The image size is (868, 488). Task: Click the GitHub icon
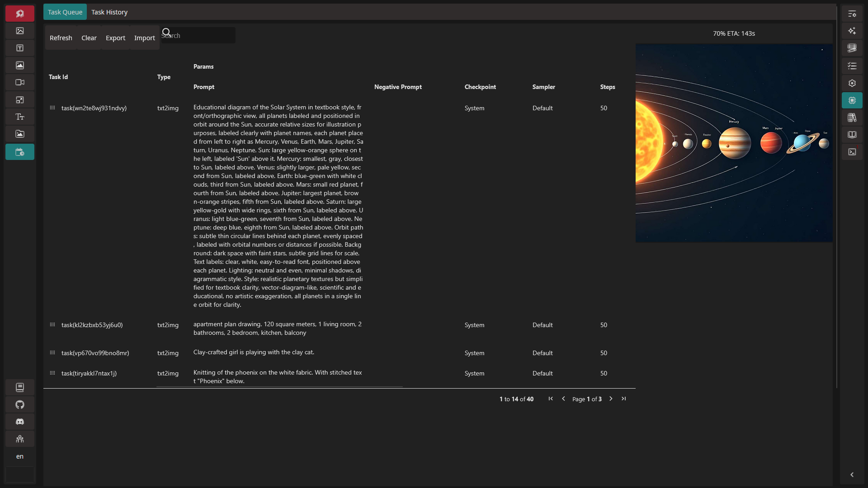(20, 404)
